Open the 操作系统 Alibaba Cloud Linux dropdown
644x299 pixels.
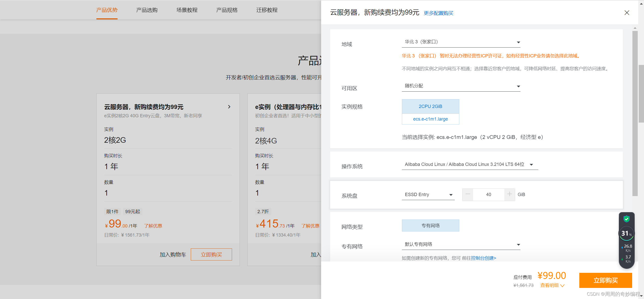pyautogui.click(x=470, y=164)
